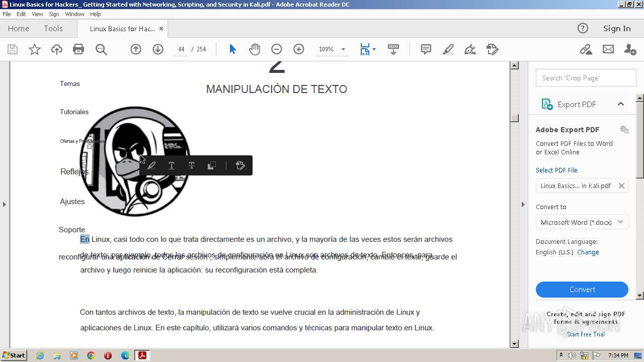Open the fit page options
This screenshot has height=362, width=644.
click(368, 49)
